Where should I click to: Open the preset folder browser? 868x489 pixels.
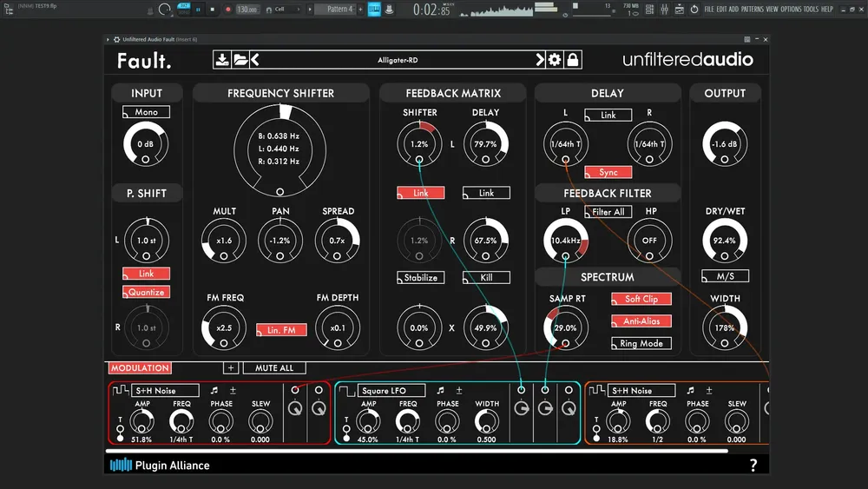pos(240,60)
